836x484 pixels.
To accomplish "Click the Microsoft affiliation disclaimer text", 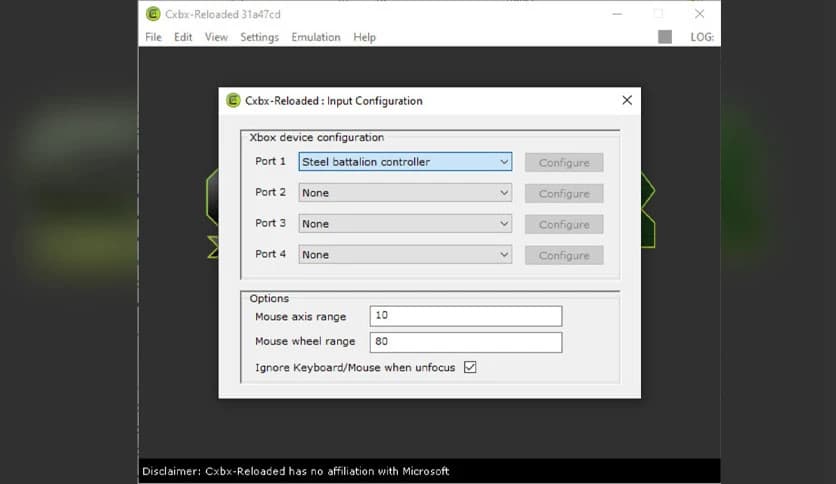I will click(x=295, y=471).
